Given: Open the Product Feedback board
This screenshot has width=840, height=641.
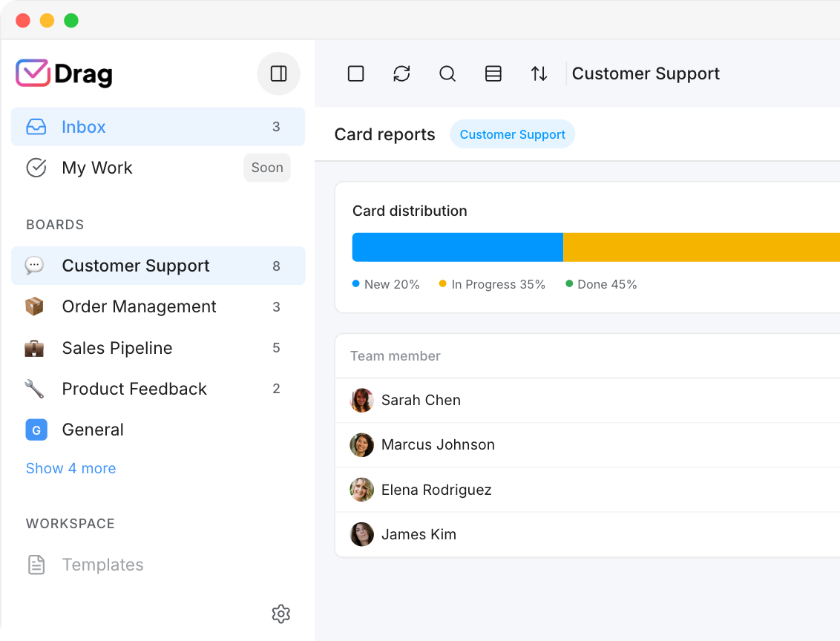Looking at the screenshot, I should [158, 389].
